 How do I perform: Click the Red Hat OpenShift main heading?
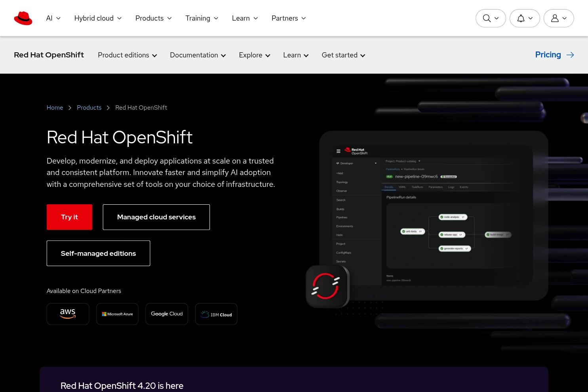[120, 137]
